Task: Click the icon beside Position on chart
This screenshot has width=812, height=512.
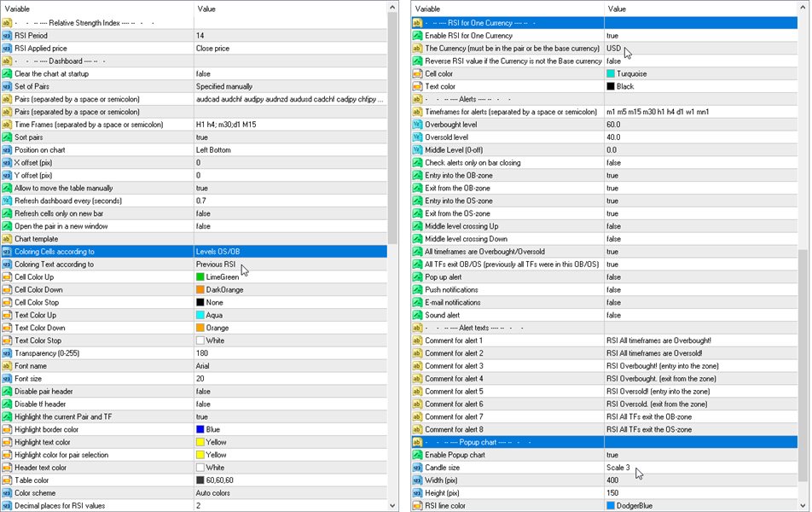Action: click(x=7, y=150)
